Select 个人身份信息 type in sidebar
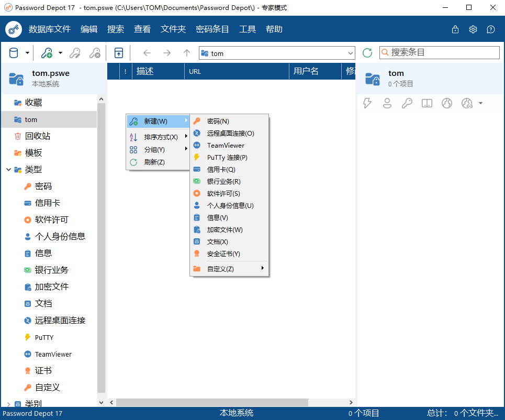Screen dimensions: 505x420 pos(60,237)
